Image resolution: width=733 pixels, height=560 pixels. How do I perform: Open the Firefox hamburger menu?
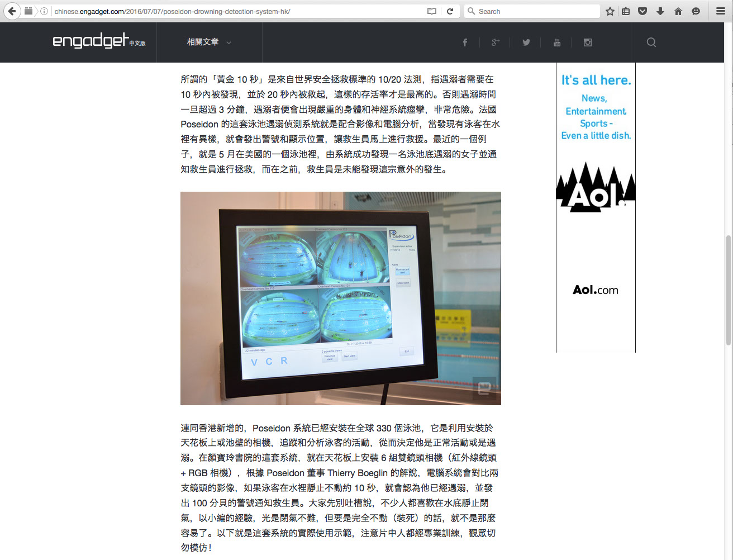click(721, 11)
